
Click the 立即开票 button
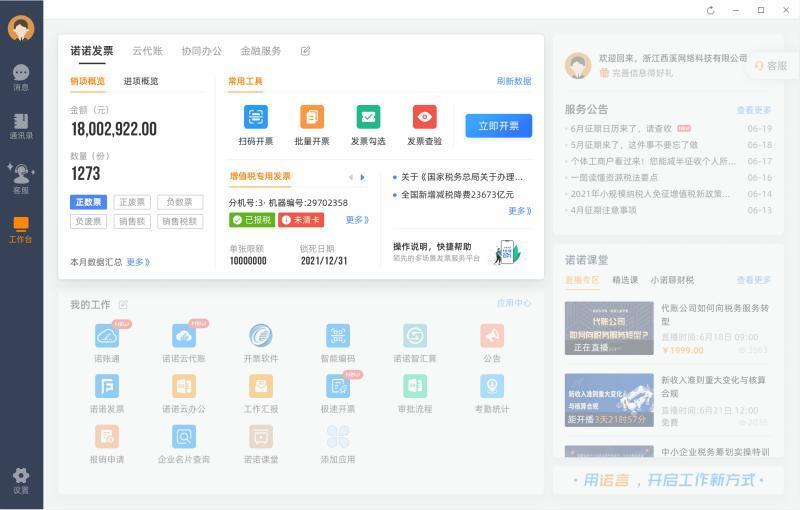click(x=498, y=126)
